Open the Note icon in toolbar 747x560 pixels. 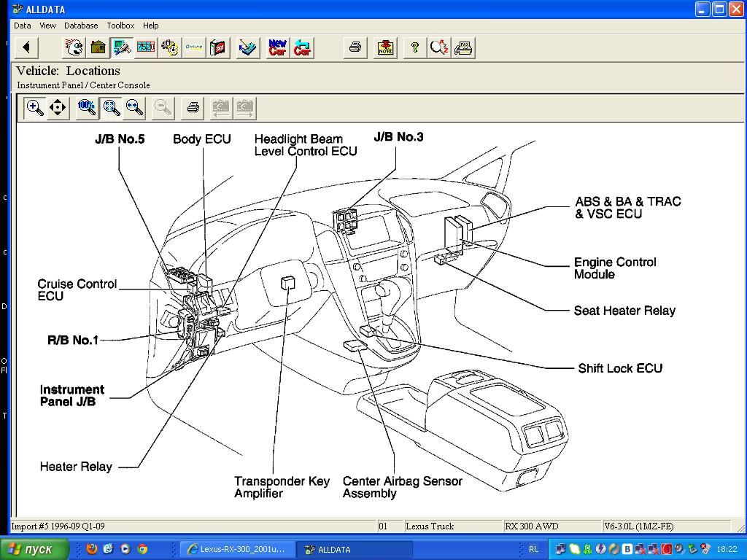click(386, 48)
